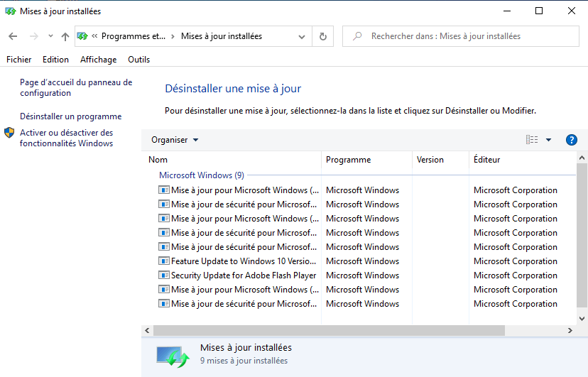Go up one level arrow
Screen dimensions: 588x377
[65, 36]
